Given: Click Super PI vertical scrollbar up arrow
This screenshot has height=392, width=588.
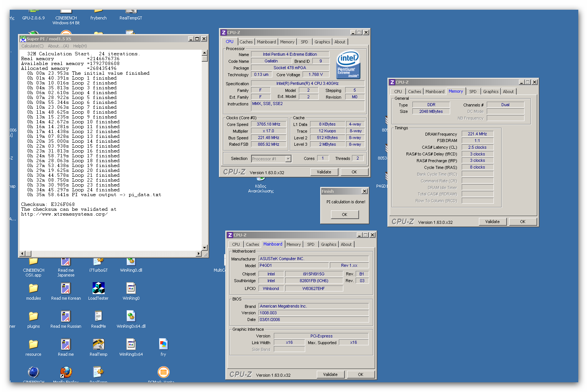Looking at the screenshot, I should [x=204, y=53].
